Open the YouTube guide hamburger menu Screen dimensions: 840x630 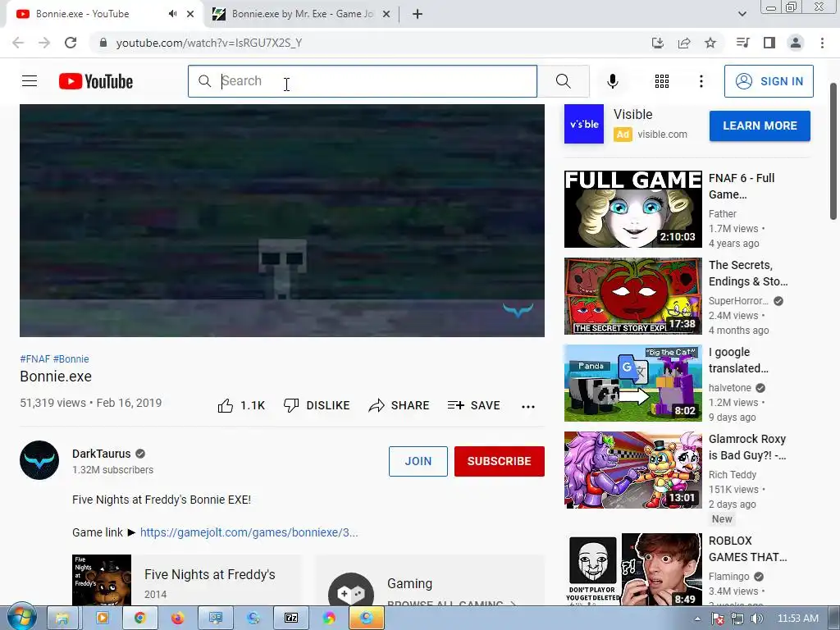(x=30, y=81)
